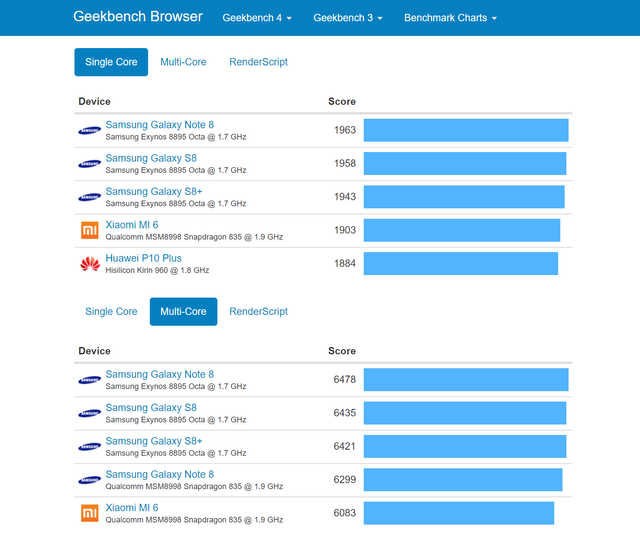The width and height of the screenshot is (640, 548).
Task: Click the score value 6478
Action: pyautogui.click(x=345, y=379)
